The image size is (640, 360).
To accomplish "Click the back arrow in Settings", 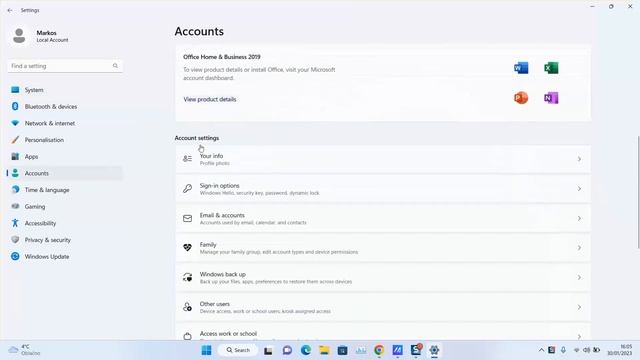I will 10,10.
